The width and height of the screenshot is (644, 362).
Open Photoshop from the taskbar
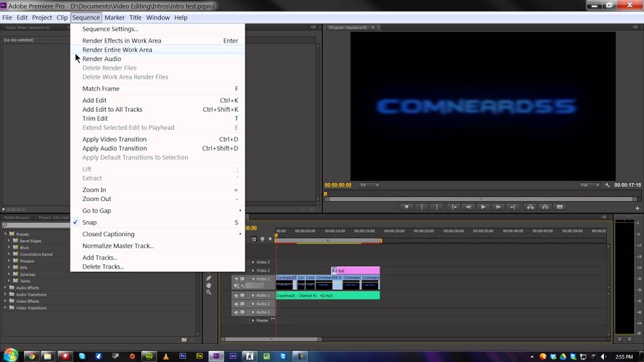tap(183, 356)
